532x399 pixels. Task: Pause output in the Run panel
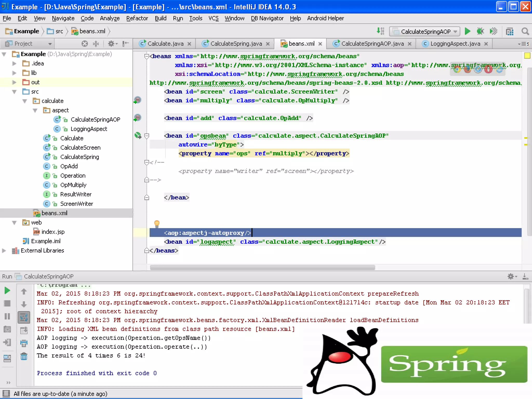(7, 316)
